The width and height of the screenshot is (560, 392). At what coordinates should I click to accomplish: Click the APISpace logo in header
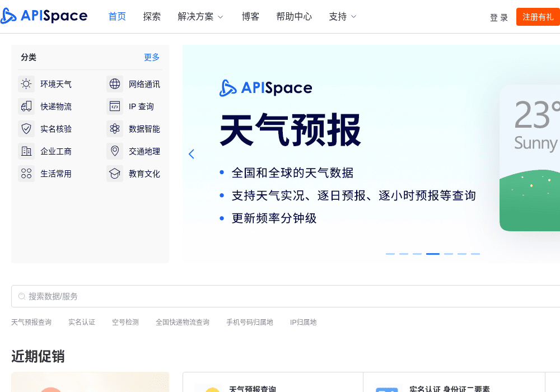pyautogui.click(x=44, y=16)
